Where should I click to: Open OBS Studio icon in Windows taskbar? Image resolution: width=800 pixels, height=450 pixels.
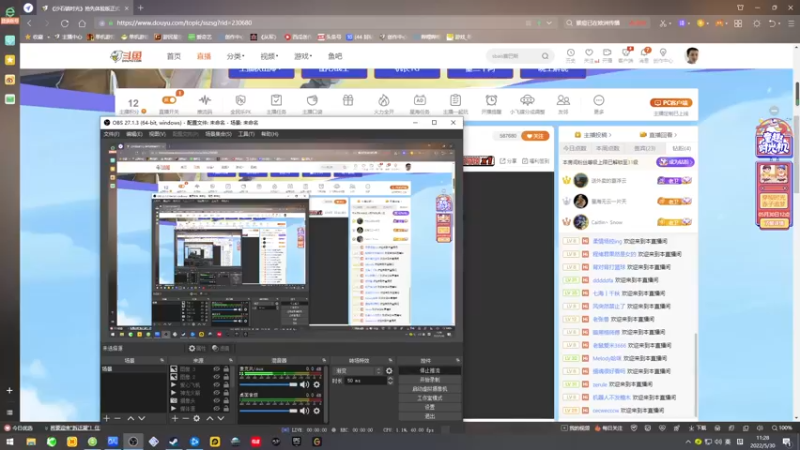click(x=133, y=442)
